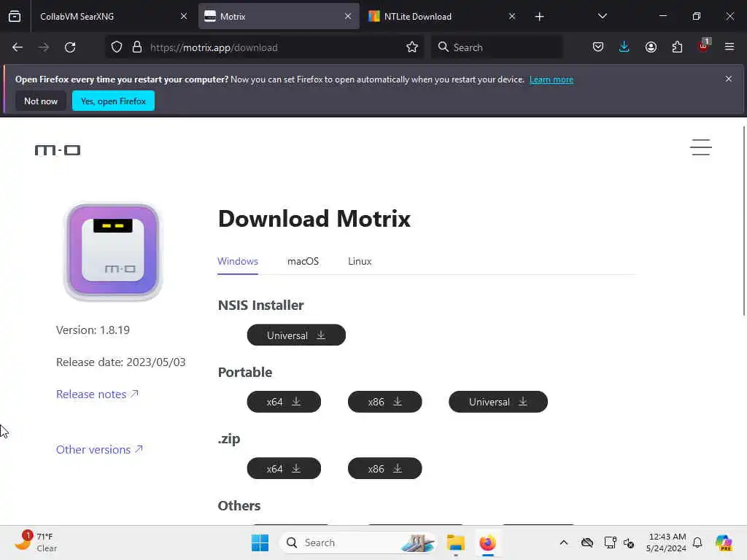Screen dimensions: 747x560
Task: Download the .zip x64 archive
Action: tap(284, 469)
